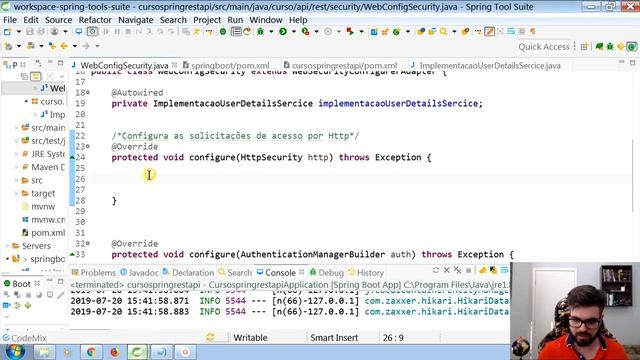Click the Forward navigation arrow
640x360 pixels.
pos(86,46)
